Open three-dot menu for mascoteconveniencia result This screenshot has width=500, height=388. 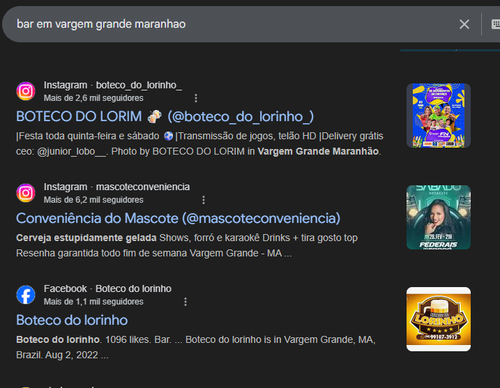203,200
